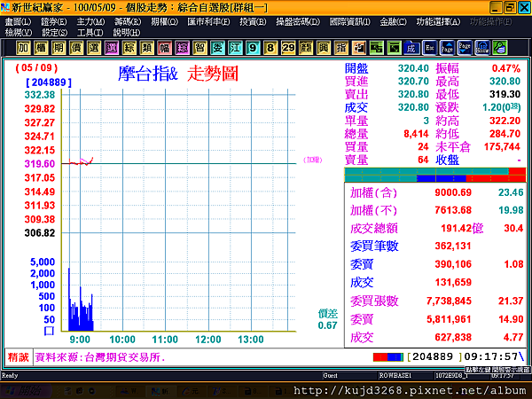Open the 畫面(L) menu
The width and height of the screenshot is (532, 399).
[18, 21]
